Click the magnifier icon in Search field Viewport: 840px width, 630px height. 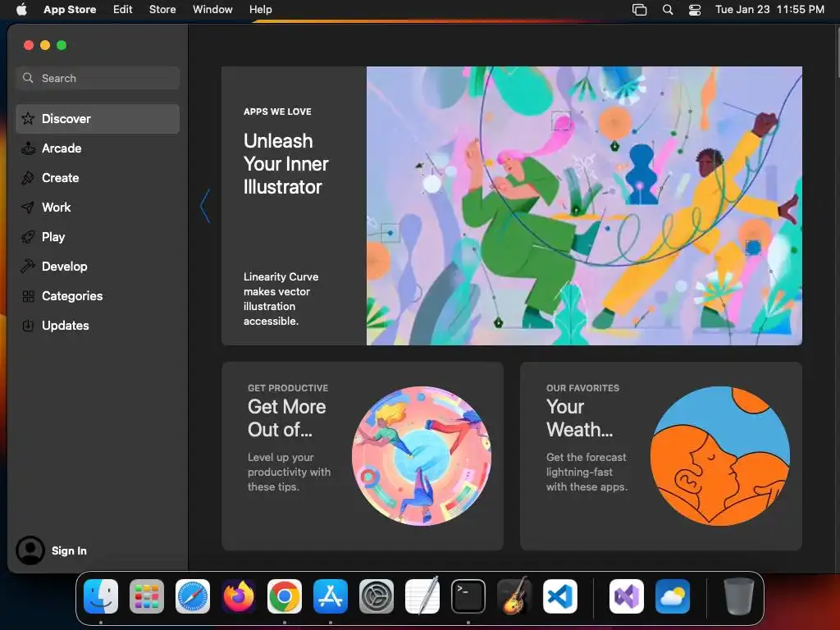(28, 78)
